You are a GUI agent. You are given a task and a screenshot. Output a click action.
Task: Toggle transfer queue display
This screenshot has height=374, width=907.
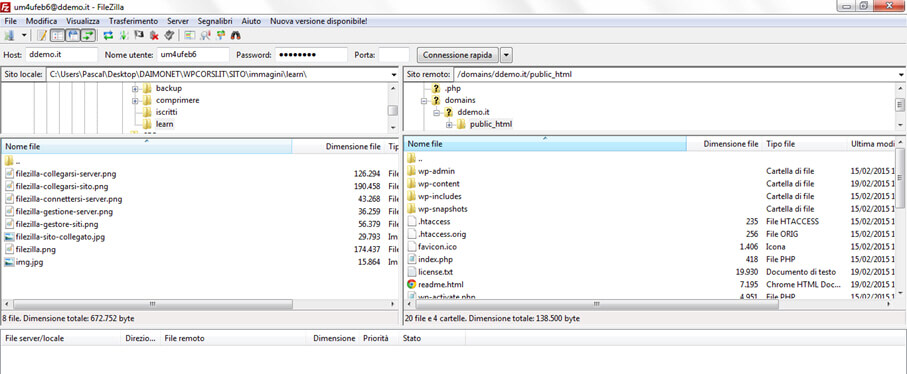88,35
